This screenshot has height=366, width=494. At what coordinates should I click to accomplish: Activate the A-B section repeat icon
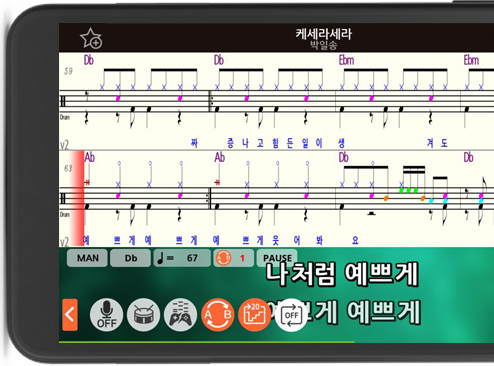pyautogui.click(x=217, y=315)
